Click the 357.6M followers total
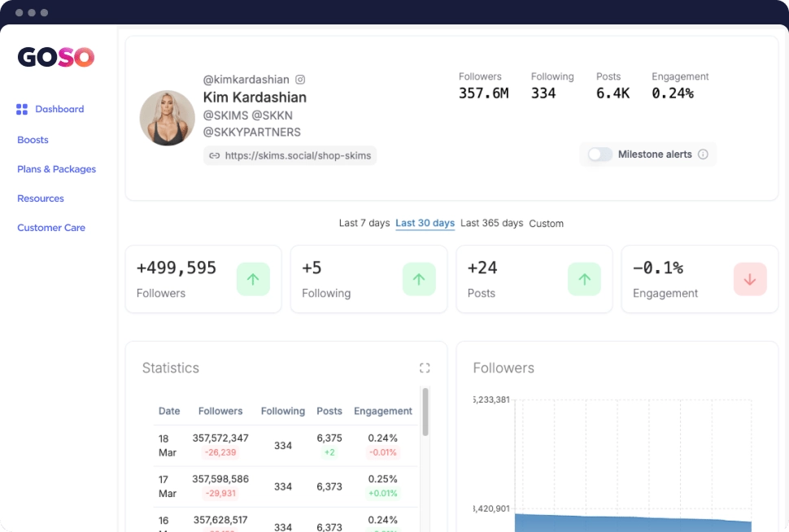This screenshot has width=789, height=532. [483, 93]
